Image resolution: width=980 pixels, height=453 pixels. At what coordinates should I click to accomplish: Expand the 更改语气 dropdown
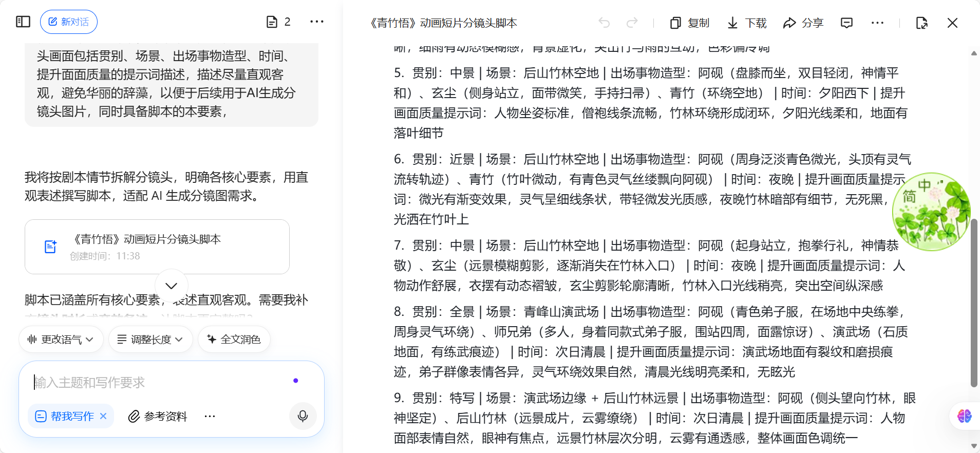click(61, 339)
